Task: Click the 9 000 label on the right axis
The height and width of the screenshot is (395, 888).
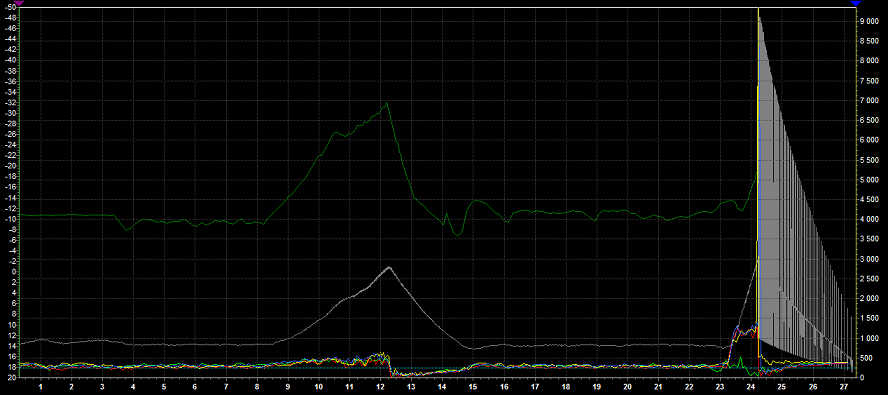Action: [x=869, y=21]
